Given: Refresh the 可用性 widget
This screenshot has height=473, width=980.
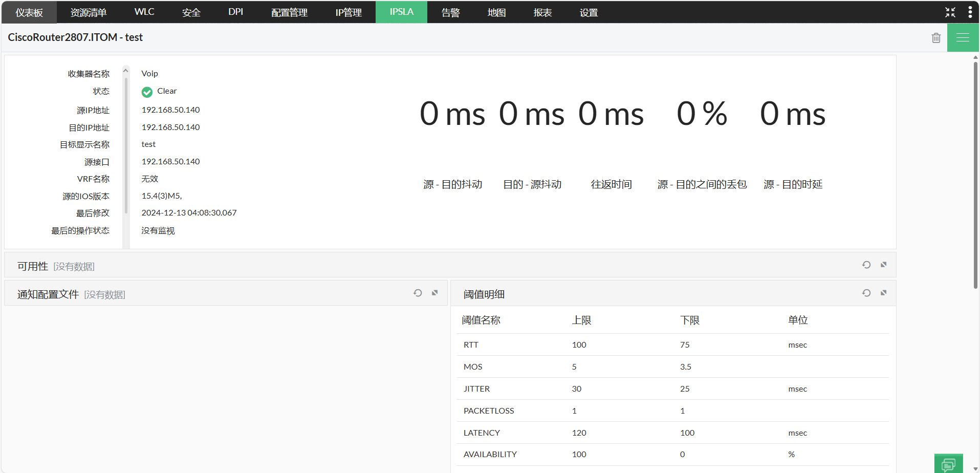Looking at the screenshot, I should (866, 265).
